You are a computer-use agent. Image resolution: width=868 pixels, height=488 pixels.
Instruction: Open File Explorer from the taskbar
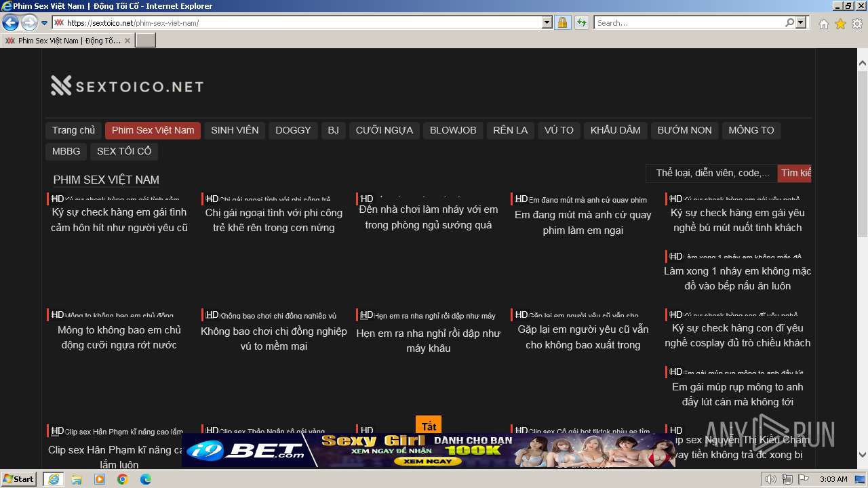[77, 479]
